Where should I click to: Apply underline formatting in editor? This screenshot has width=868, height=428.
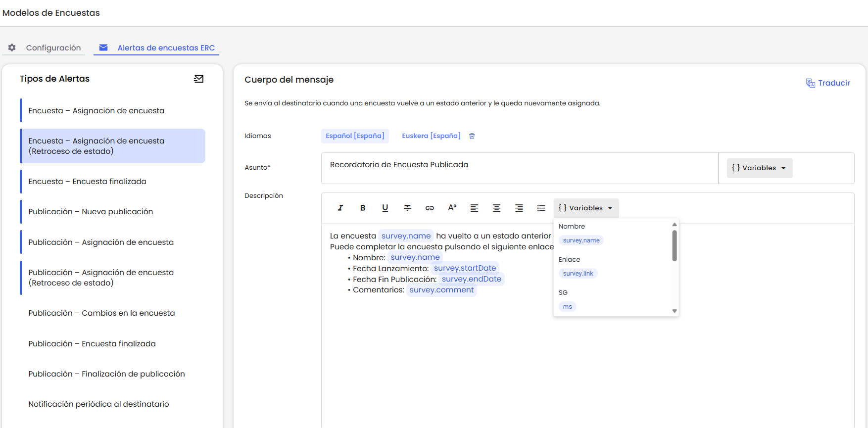tap(385, 208)
